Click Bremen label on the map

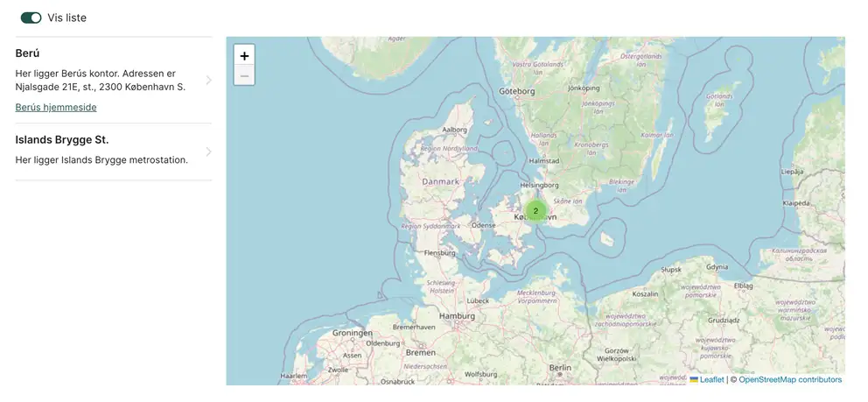[421, 353]
